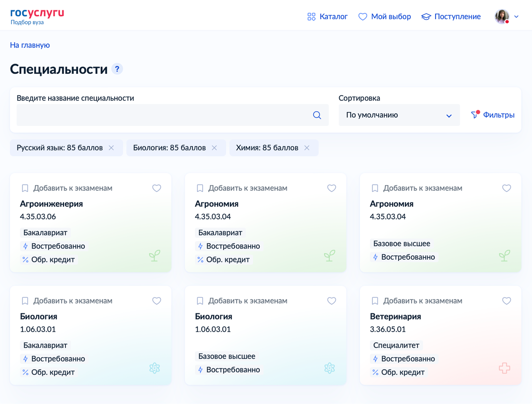The width and height of the screenshot is (532, 404).
Task: Click atom icon on Биология Бакалавриат card
Action: 154,368
